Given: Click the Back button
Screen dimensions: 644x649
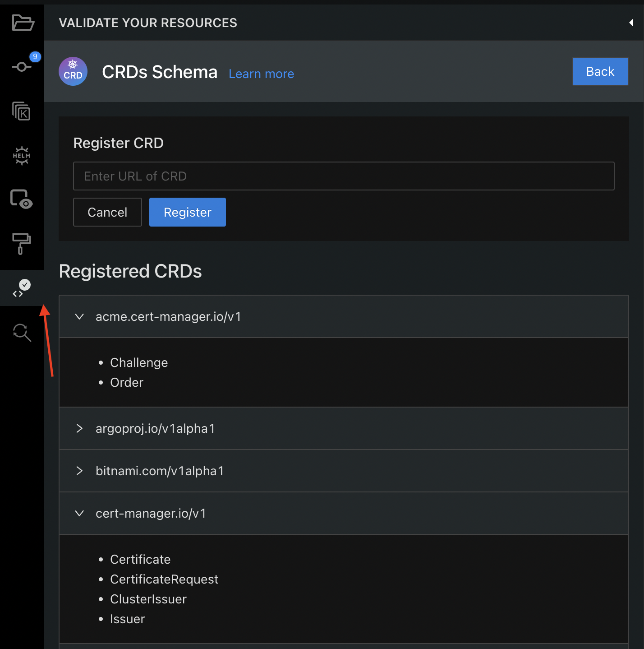Looking at the screenshot, I should (x=600, y=71).
